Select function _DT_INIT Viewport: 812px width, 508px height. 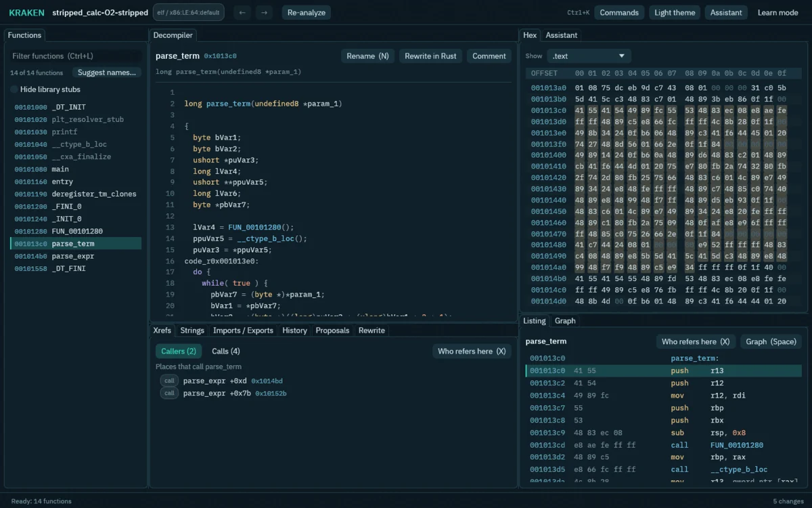click(x=76, y=107)
